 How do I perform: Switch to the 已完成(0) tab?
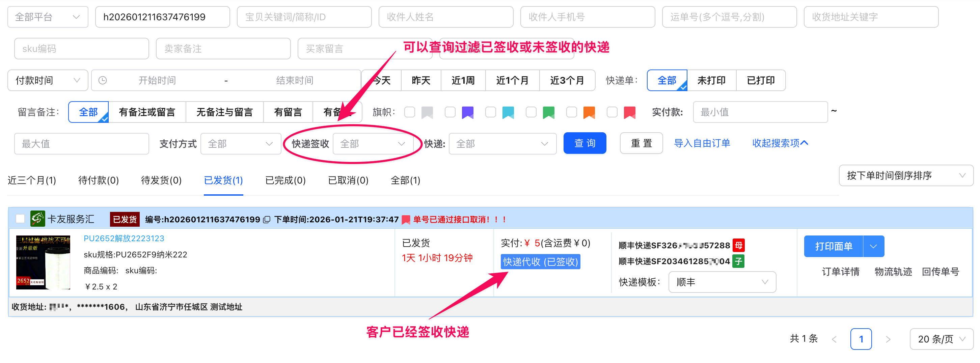(x=285, y=180)
